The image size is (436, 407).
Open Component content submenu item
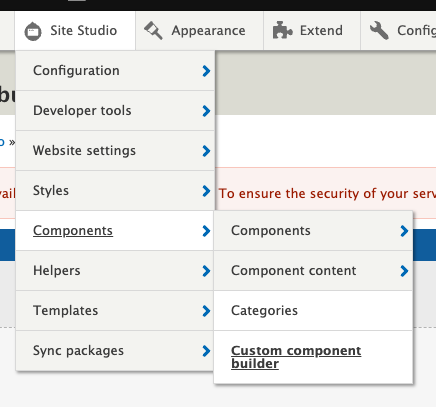(313, 271)
